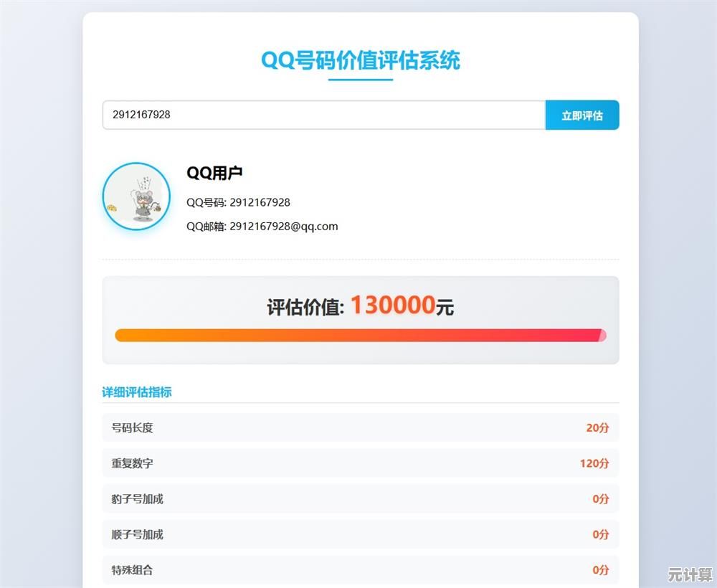
Task: Click the 立即评估 blue button
Action: coord(582,115)
